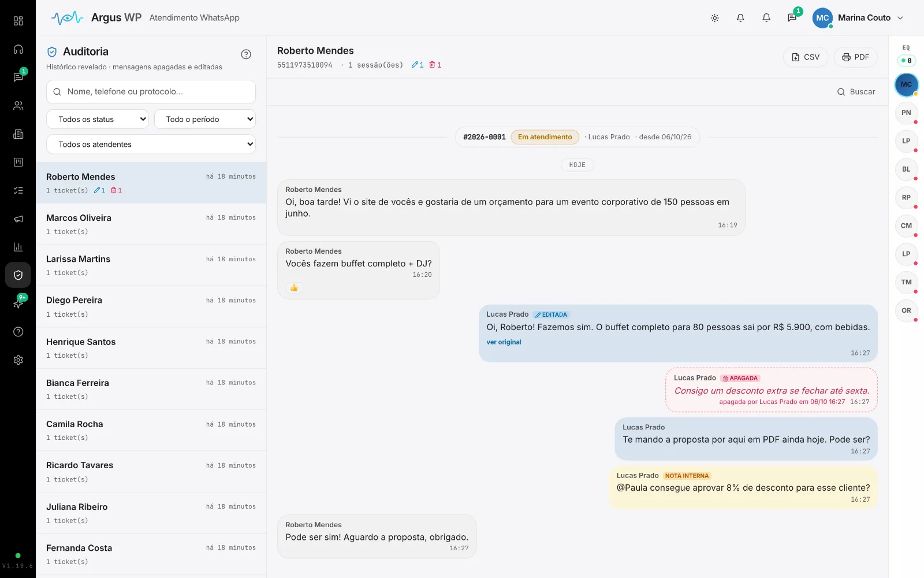Click the BL team avatar in right rail
The width and height of the screenshot is (924, 578).
pos(906,169)
